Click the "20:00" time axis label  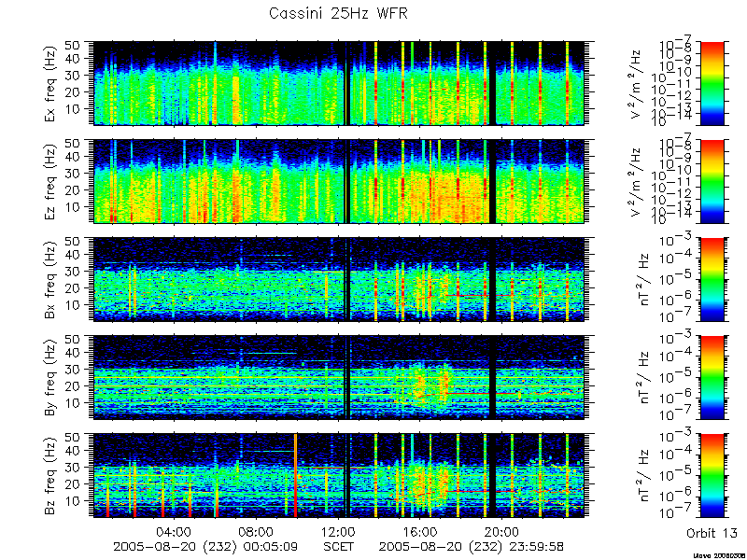pyautogui.click(x=502, y=531)
